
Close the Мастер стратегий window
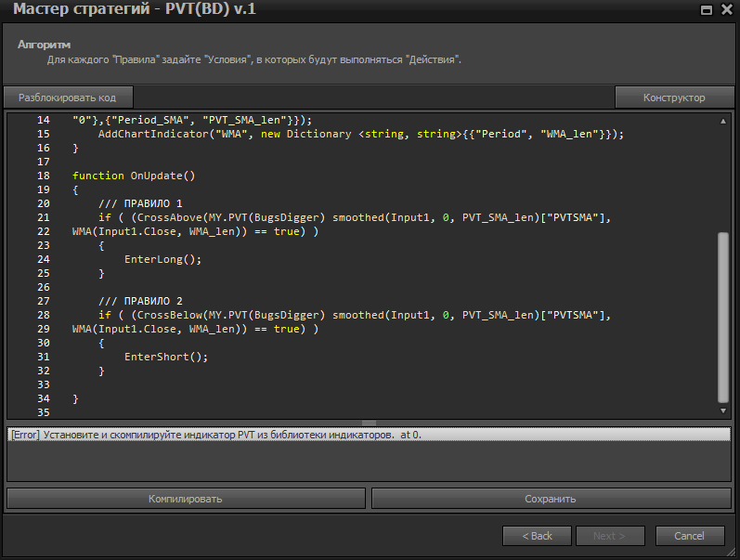click(x=725, y=11)
